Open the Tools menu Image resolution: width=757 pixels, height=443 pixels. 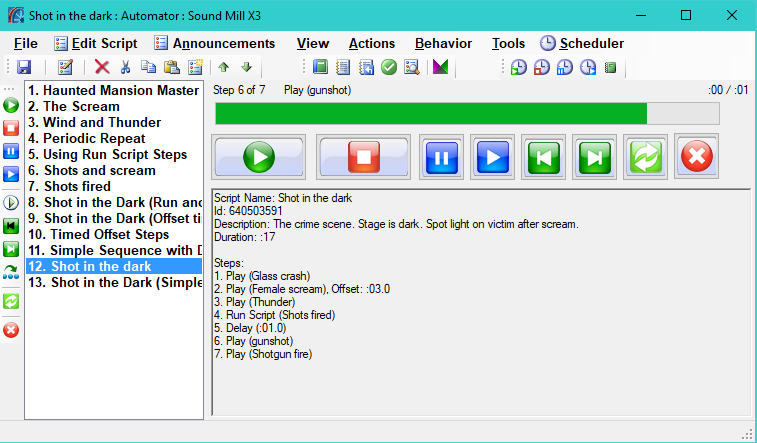(508, 43)
